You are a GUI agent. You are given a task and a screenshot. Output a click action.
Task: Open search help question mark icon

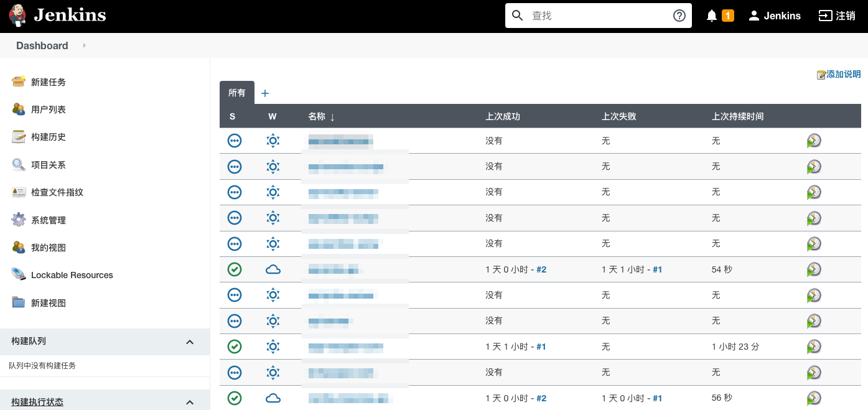click(679, 16)
